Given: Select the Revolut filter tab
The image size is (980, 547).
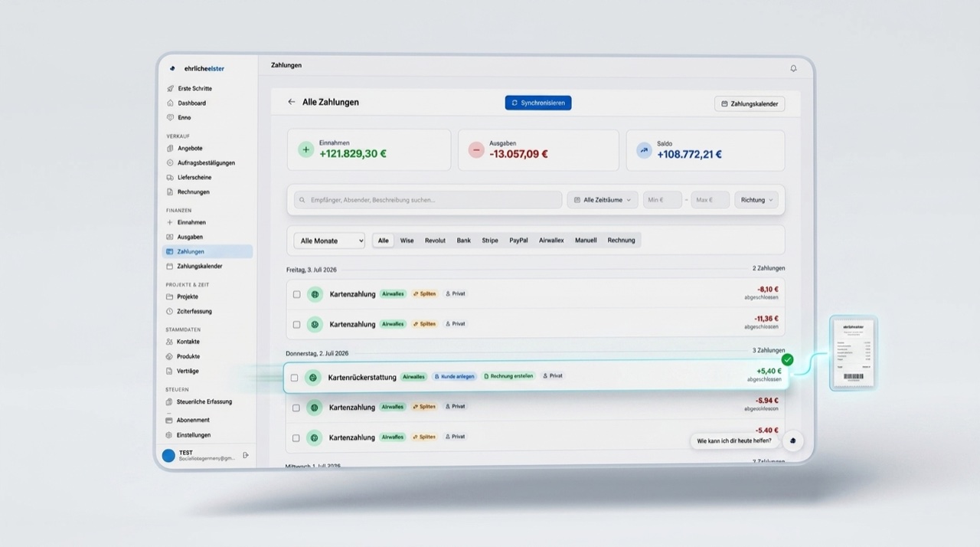Looking at the screenshot, I should [435, 241].
